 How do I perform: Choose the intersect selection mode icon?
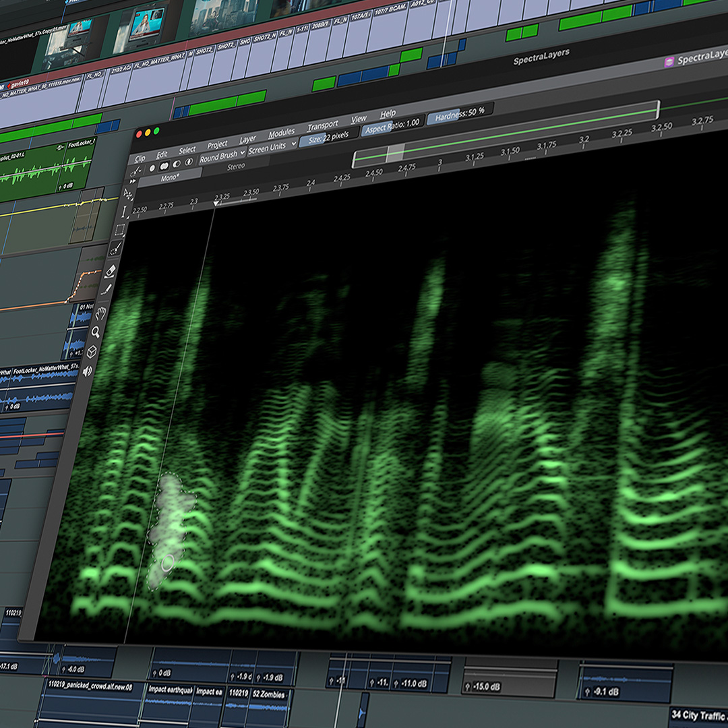[189, 162]
